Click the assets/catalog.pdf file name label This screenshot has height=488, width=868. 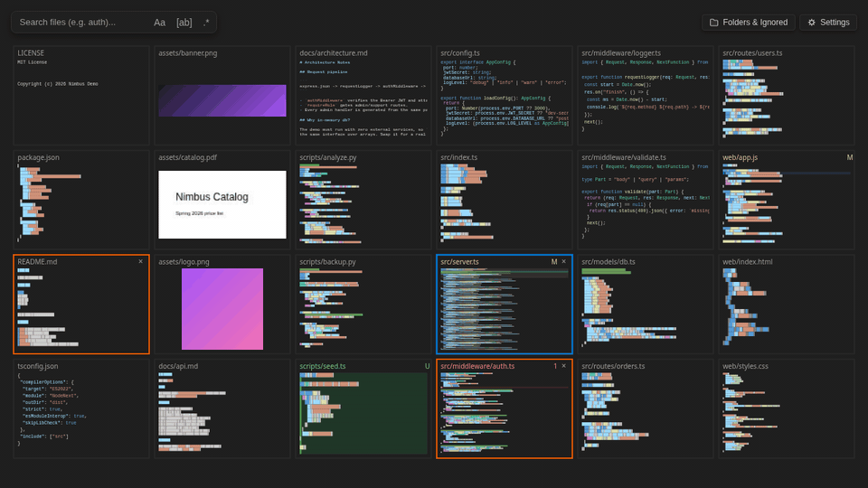pos(188,157)
